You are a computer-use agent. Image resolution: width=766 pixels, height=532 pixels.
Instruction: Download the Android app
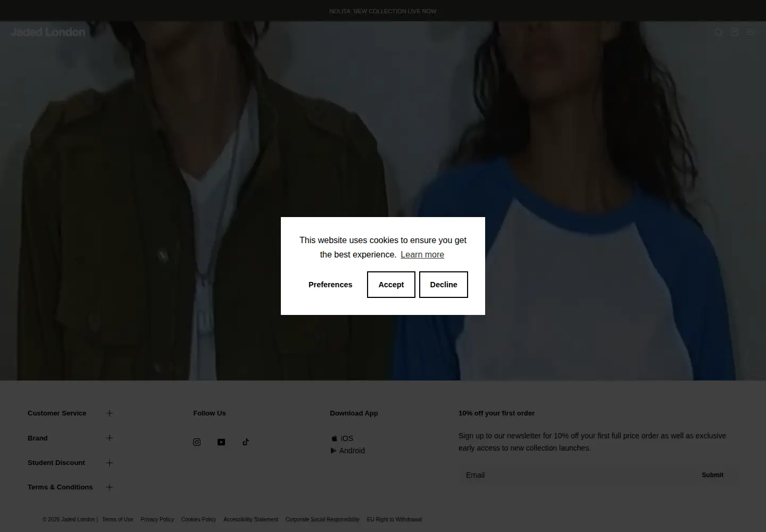(x=348, y=451)
